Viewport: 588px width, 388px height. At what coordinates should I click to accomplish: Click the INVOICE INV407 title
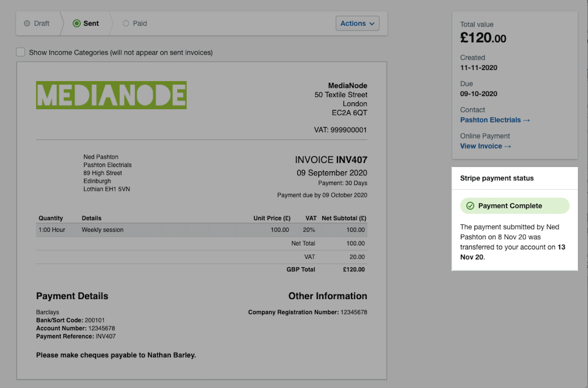tap(331, 160)
